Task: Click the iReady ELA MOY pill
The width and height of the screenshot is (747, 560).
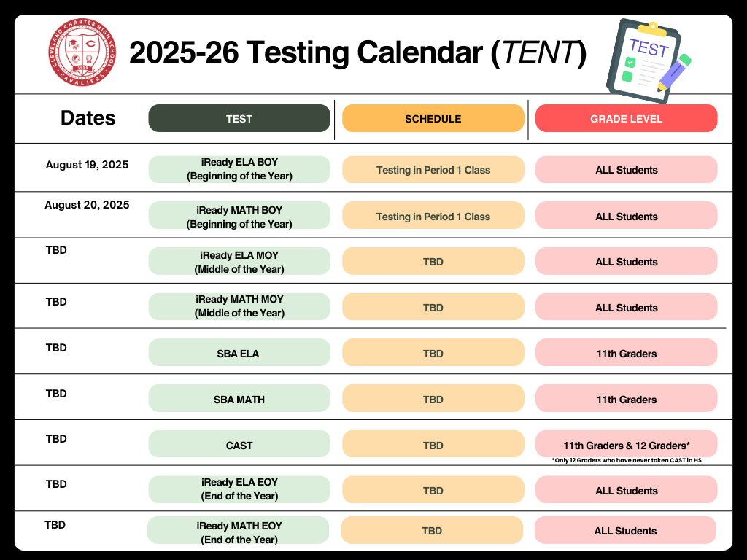Action: click(x=239, y=262)
